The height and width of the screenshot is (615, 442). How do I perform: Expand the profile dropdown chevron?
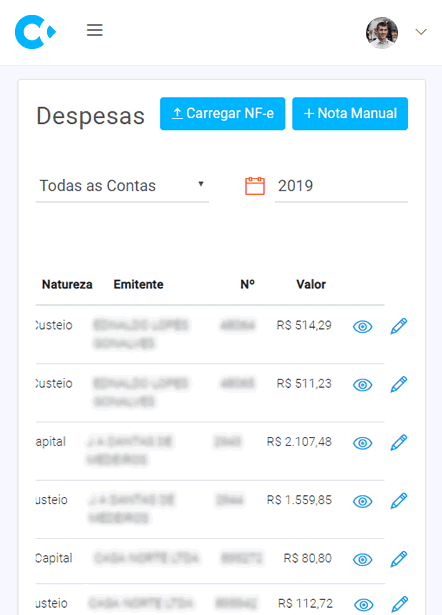click(x=421, y=32)
